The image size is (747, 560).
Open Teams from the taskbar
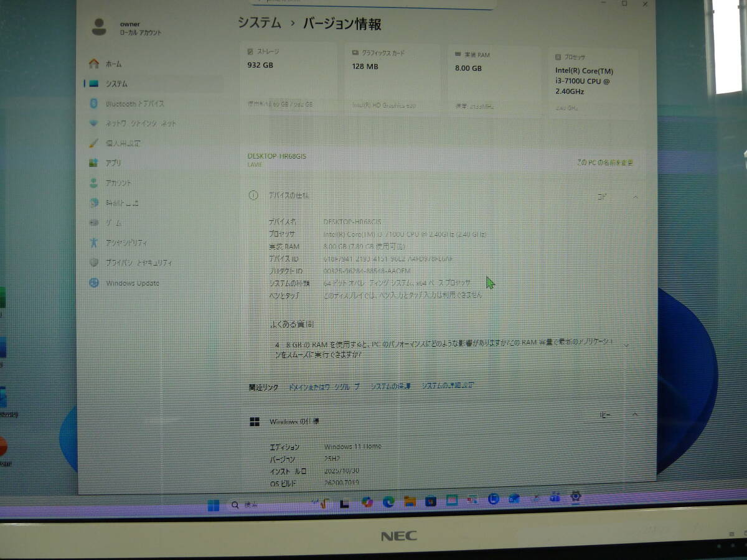point(555,497)
